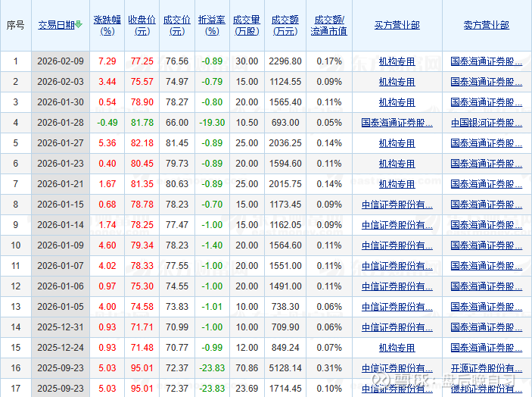Open 国泰海通证券 seller link for 2026-02-09
The width and height of the screenshot is (532, 397).
pos(486,61)
